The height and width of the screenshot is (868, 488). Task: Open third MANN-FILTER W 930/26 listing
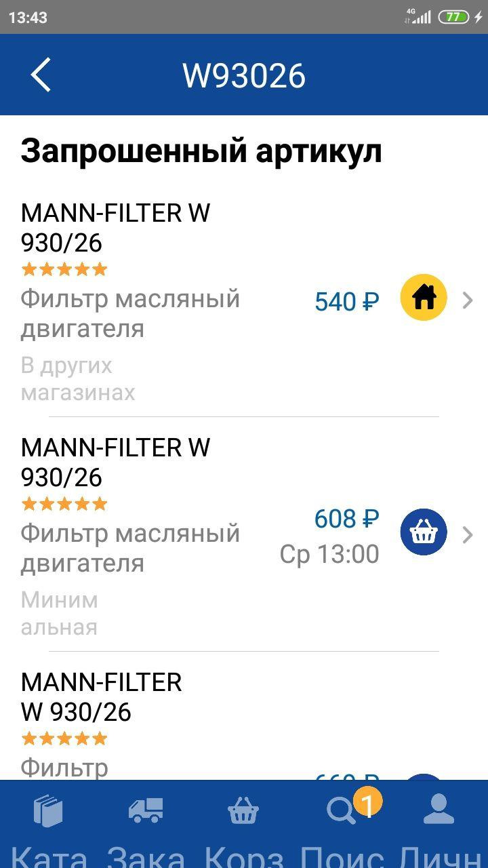102,697
